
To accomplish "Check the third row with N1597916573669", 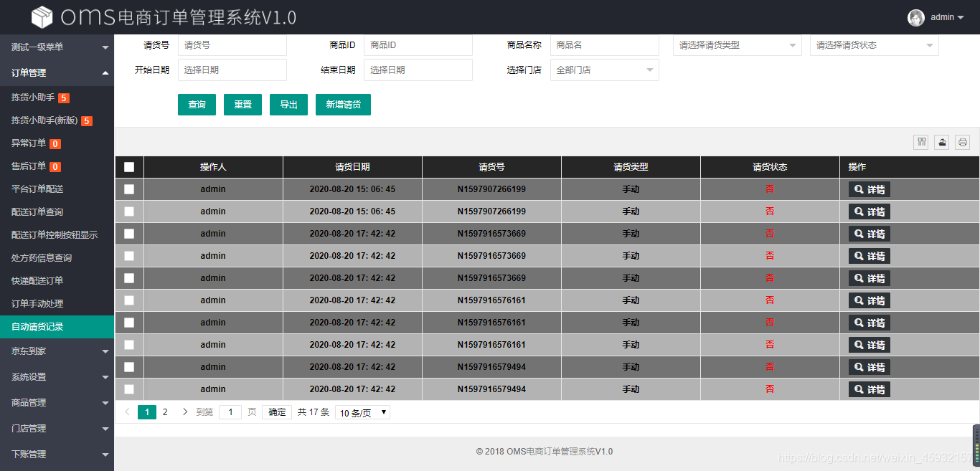I will pos(129,278).
